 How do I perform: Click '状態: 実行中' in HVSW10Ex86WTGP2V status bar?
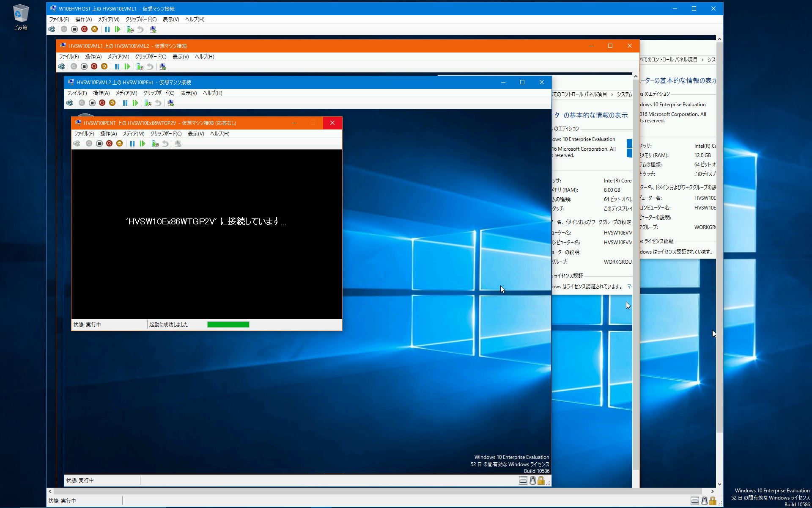point(87,325)
